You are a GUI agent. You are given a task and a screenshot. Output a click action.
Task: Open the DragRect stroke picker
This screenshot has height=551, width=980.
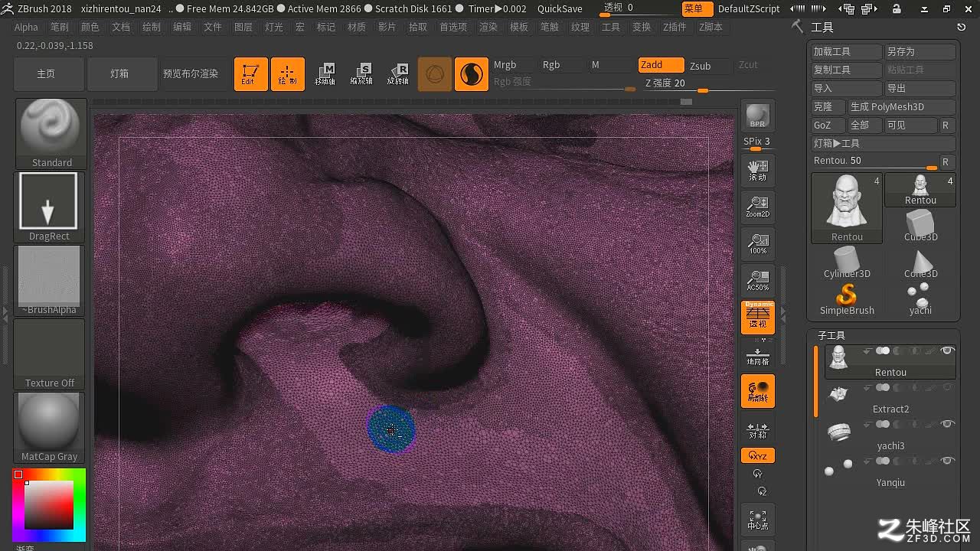(49, 207)
